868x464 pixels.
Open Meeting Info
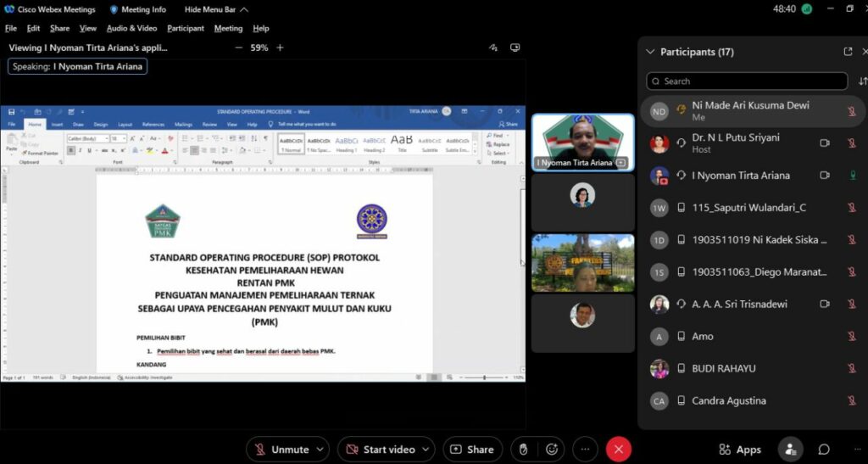pyautogui.click(x=138, y=9)
